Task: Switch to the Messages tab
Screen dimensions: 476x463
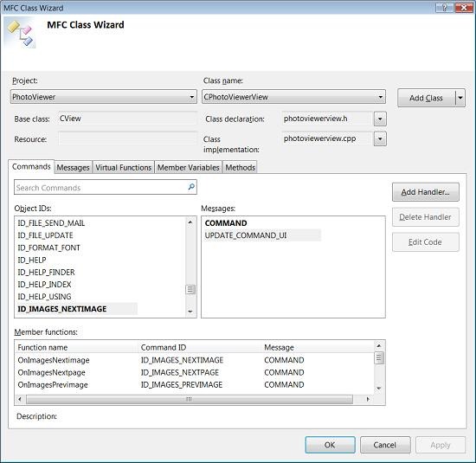Action: (74, 167)
